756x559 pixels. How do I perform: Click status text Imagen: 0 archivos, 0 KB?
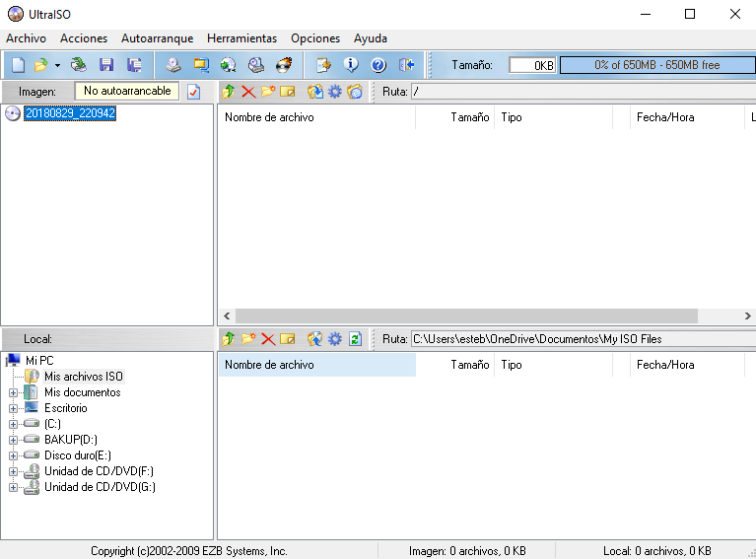point(467,551)
